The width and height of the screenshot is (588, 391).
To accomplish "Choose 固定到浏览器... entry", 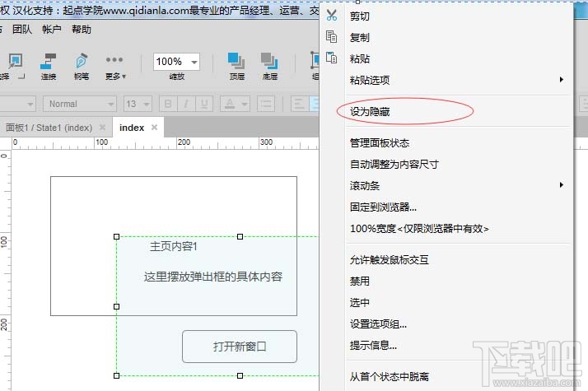I will [383, 207].
